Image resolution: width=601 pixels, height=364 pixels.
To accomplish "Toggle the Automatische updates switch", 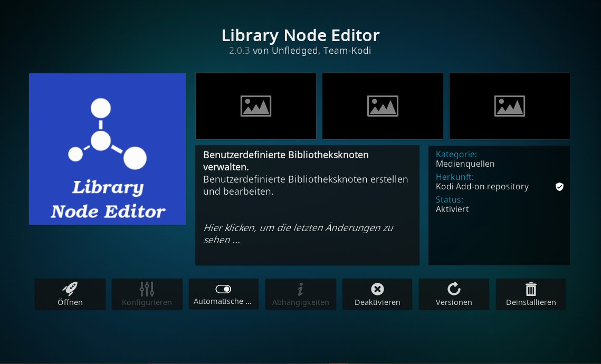I will (223, 289).
